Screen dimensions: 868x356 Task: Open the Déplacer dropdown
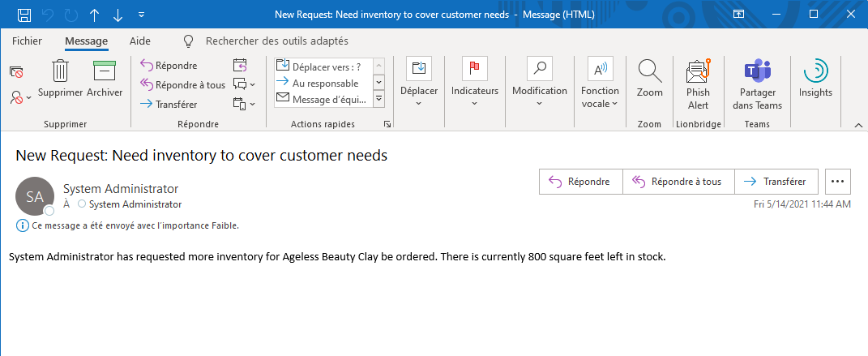[x=419, y=81]
